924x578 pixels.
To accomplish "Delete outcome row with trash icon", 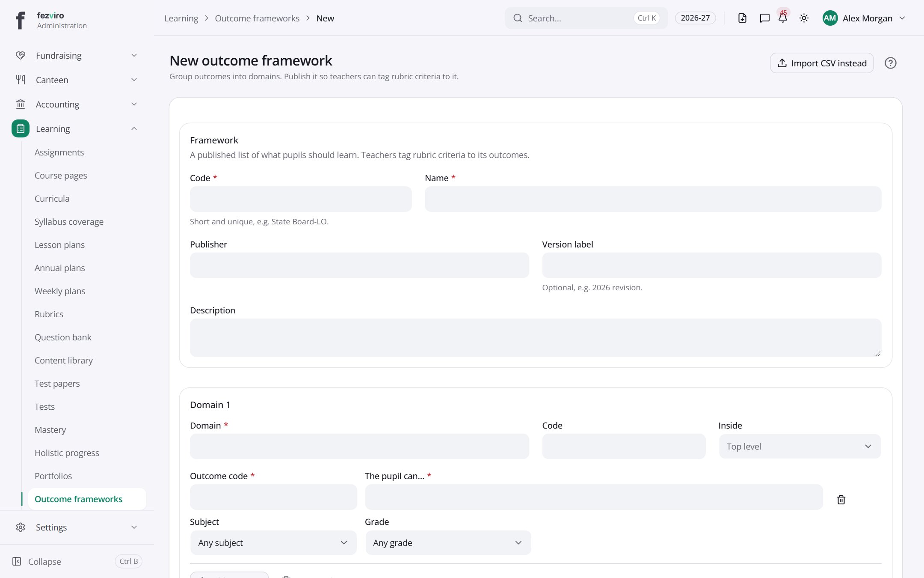I will pyautogui.click(x=841, y=499).
